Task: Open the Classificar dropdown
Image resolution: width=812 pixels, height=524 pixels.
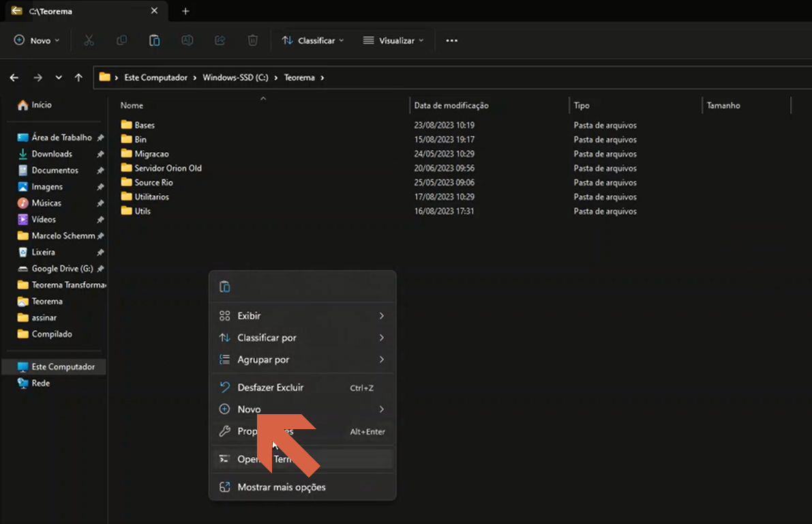Action: [x=313, y=40]
